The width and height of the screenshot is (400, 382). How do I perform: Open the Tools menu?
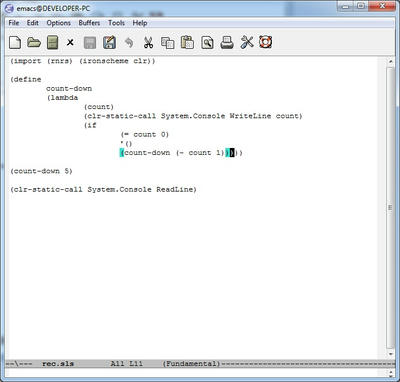(116, 23)
